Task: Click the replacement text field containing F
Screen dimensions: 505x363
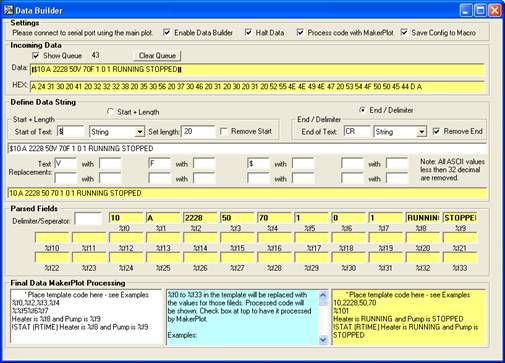Action: [159, 164]
